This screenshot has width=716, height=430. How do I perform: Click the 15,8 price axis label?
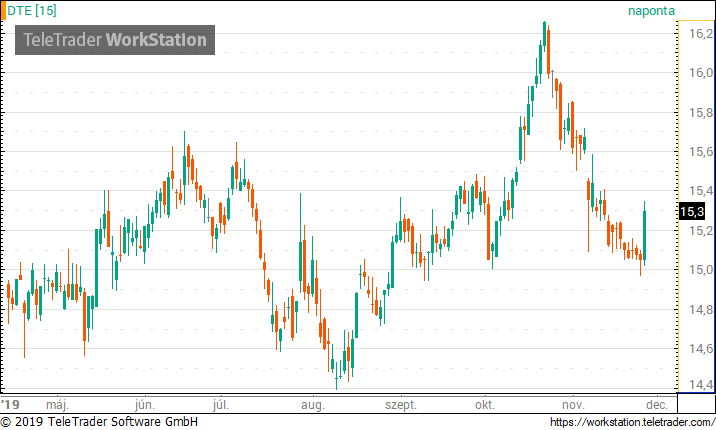click(700, 112)
